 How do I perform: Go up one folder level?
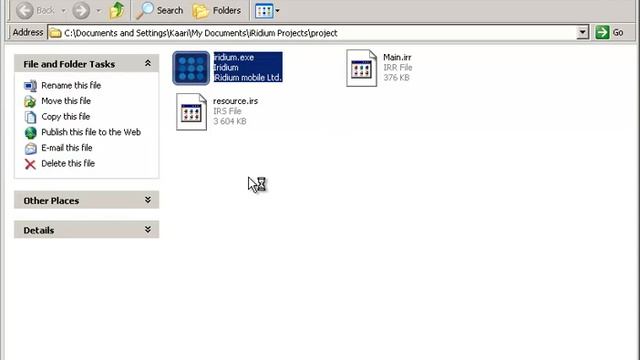[117, 10]
